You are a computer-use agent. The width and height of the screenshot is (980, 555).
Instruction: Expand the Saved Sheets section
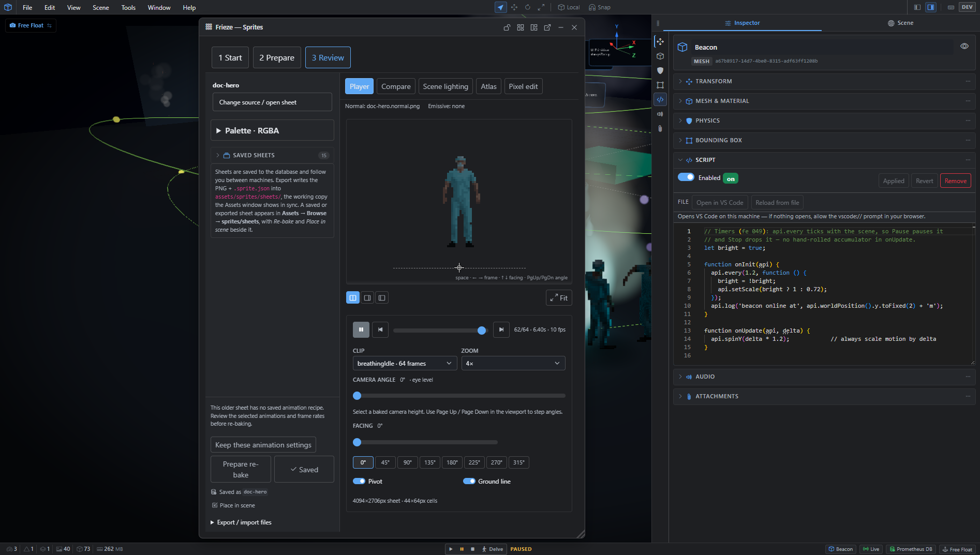point(272,155)
